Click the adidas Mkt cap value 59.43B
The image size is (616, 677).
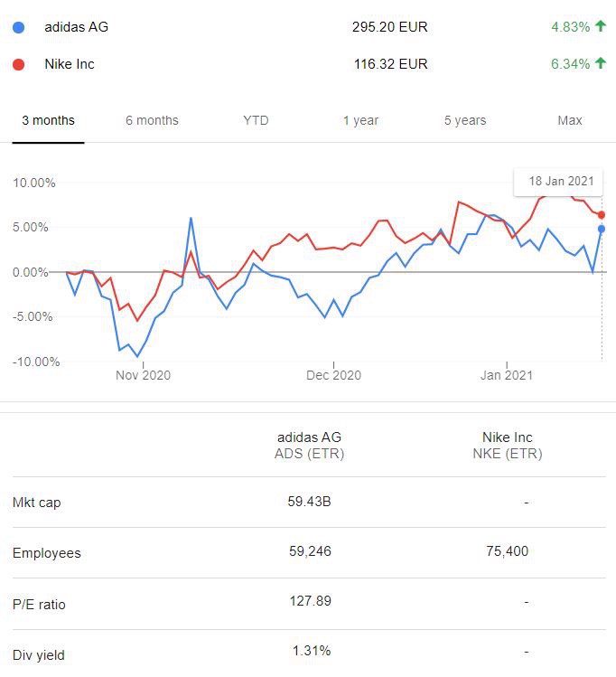pyautogui.click(x=309, y=501)
